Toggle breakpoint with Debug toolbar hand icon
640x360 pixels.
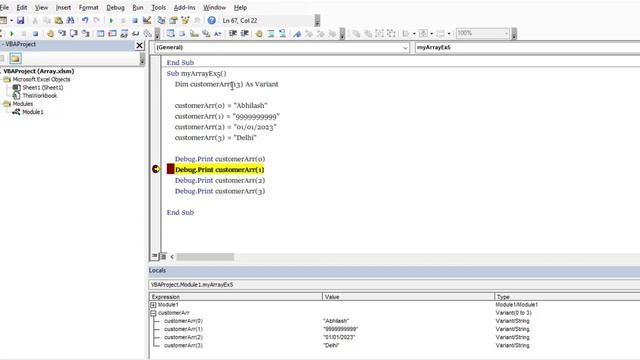click(50, 33)
